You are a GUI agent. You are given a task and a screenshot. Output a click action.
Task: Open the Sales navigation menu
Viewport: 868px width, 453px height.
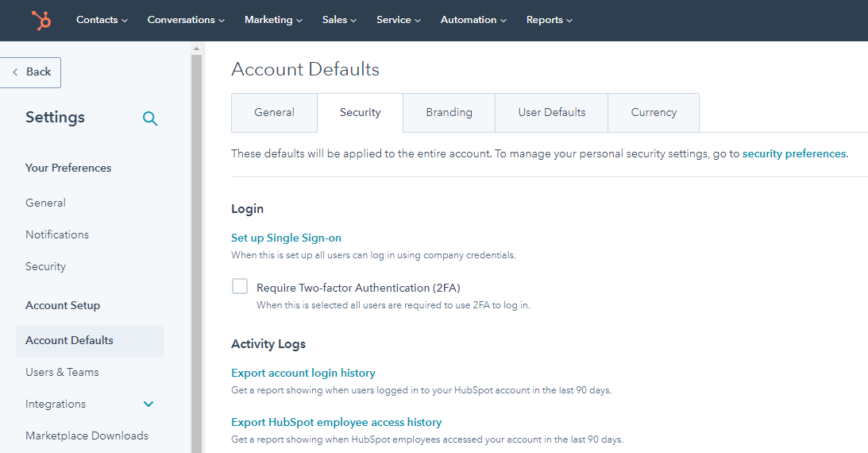(x=339, y=20)
